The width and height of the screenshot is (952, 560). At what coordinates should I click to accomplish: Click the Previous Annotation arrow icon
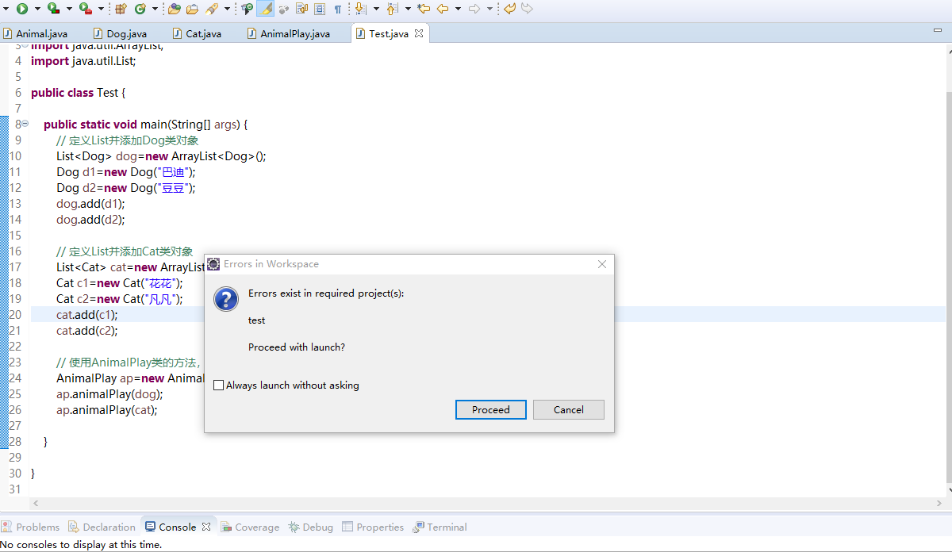coord(392,9)
